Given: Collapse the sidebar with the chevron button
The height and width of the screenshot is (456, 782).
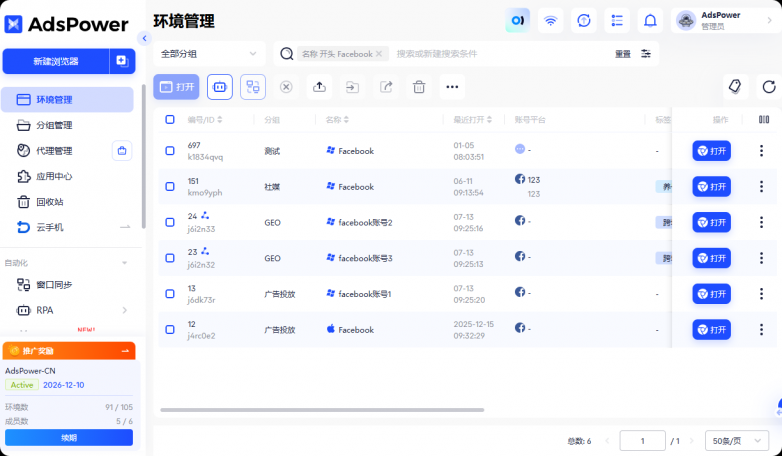Looking at the screenshot, I should [x=144, y=38].
